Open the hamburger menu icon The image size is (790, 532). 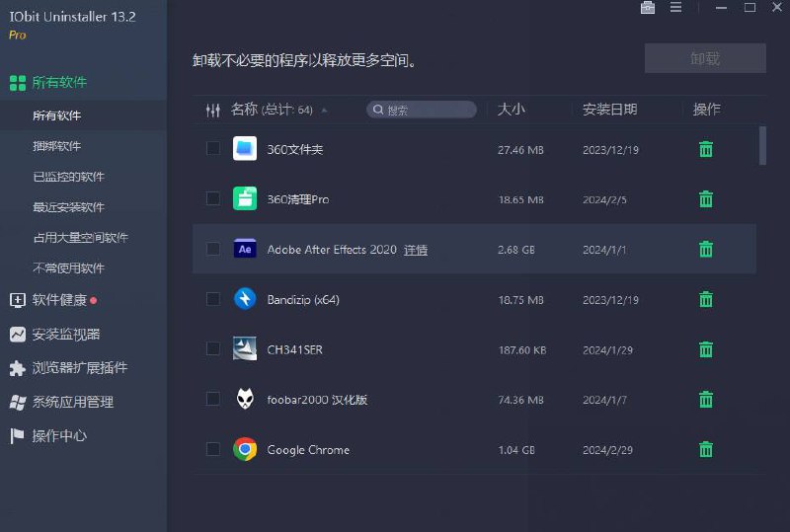[675, 7]
